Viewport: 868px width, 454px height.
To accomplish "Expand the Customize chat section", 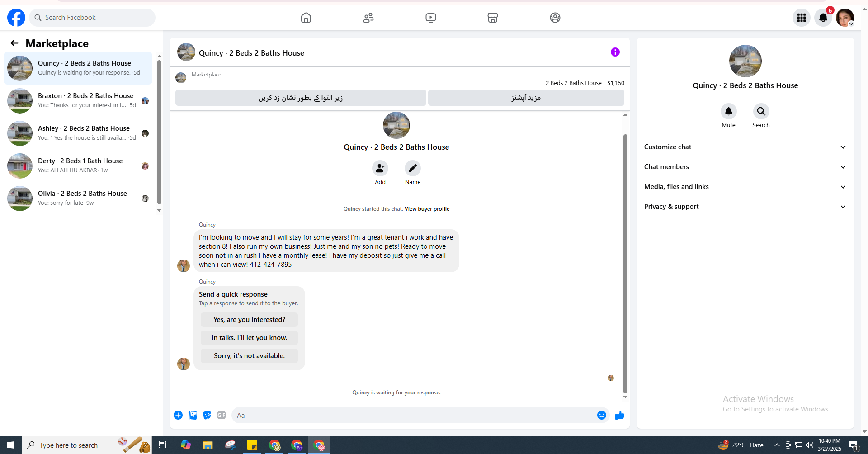I will [745, 147].
